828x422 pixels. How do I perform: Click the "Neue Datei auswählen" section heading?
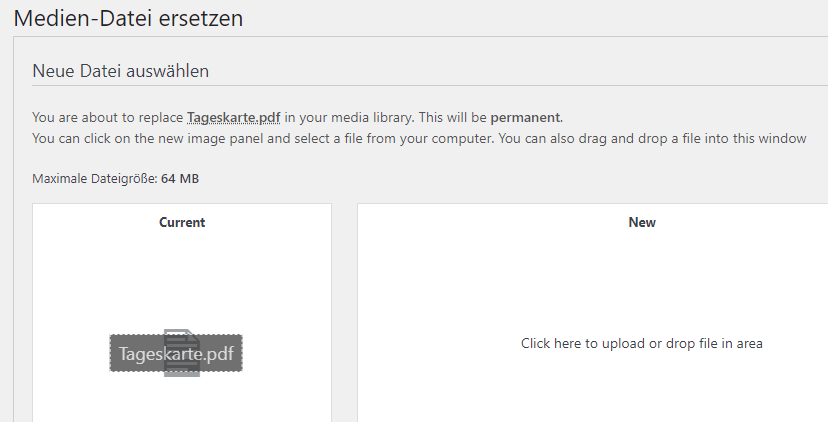pos(120,71)
